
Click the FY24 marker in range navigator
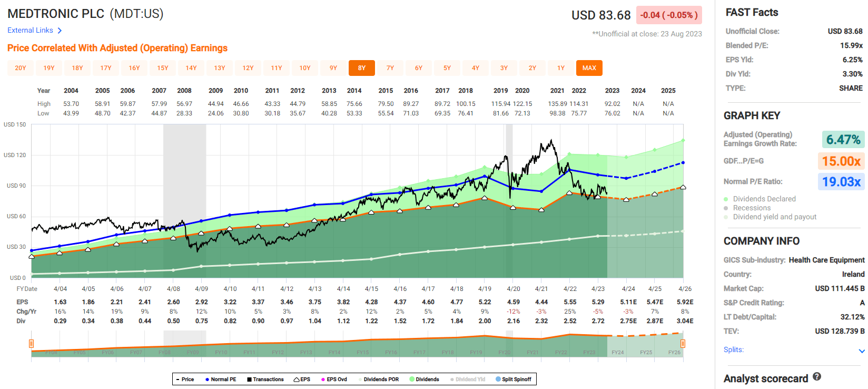(x=617, y=353)
